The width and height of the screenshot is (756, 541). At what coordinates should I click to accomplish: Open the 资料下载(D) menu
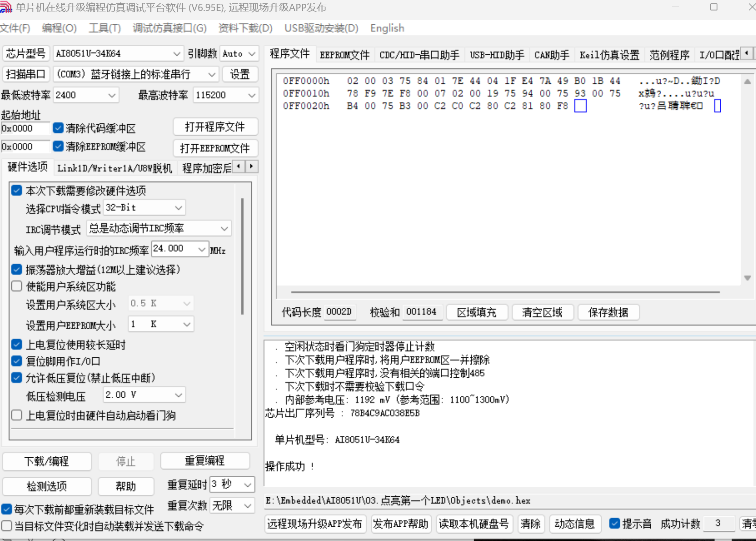[x=245, y=28]
